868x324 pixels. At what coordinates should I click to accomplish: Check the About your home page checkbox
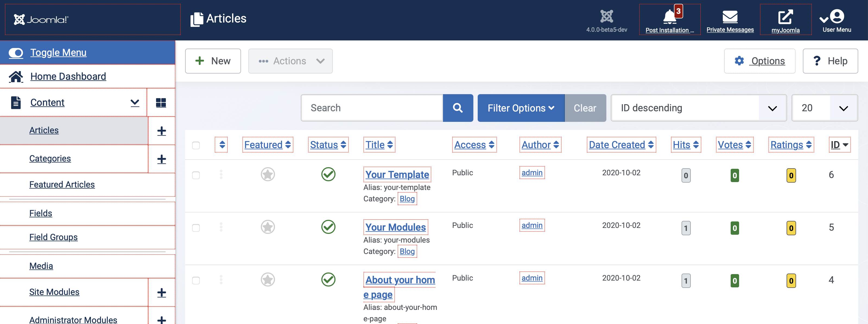pos(196,280)
